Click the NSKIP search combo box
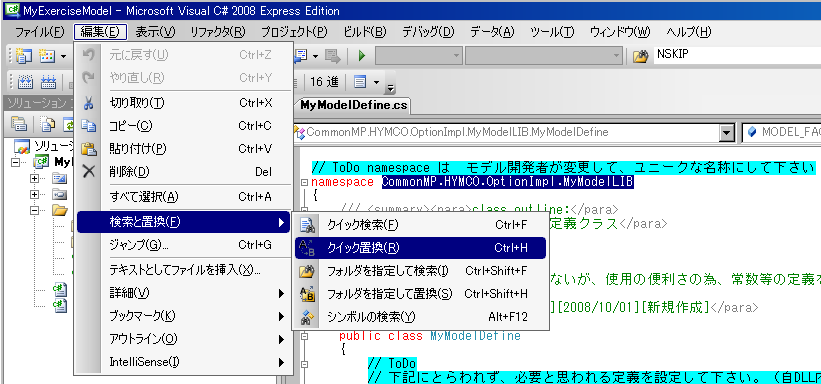Screen dimensions: 821x384 click(x=737, y=55)
